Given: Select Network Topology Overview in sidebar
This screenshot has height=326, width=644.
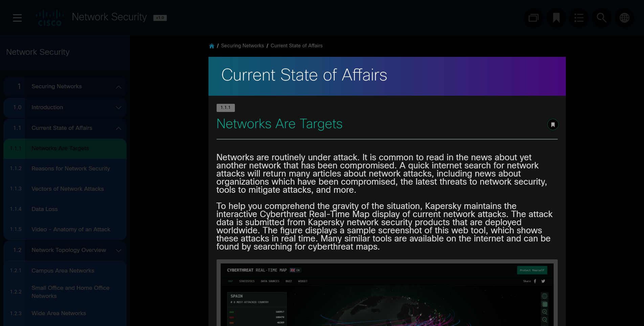Looking at the screenshot, I should coord(65,250).
